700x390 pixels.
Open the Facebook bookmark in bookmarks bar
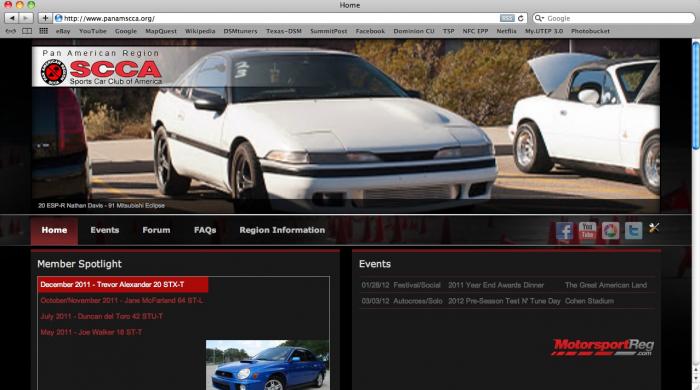click(x=370, y=31)
